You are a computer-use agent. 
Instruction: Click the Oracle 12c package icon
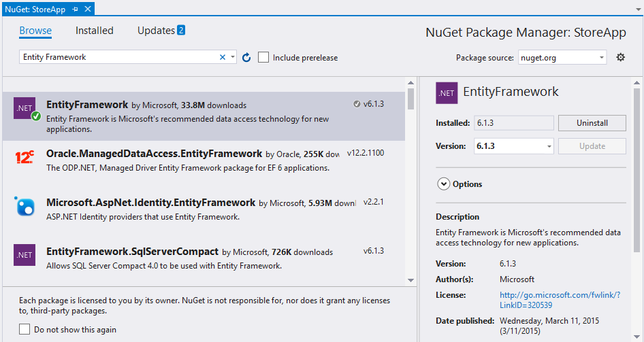25,158
